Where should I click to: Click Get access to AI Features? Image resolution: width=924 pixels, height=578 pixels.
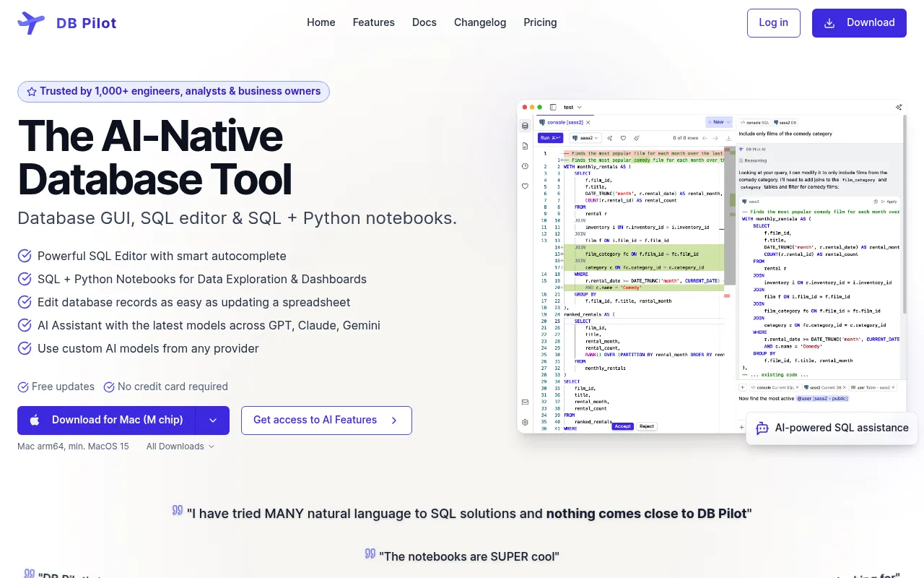point(326,420)
